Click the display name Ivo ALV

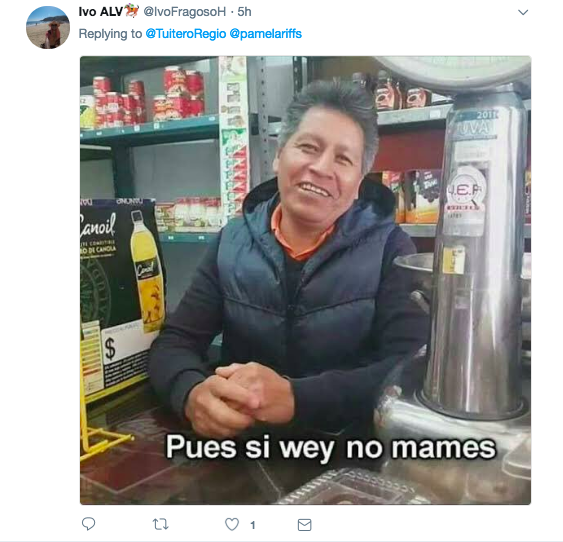pos(101,12)
